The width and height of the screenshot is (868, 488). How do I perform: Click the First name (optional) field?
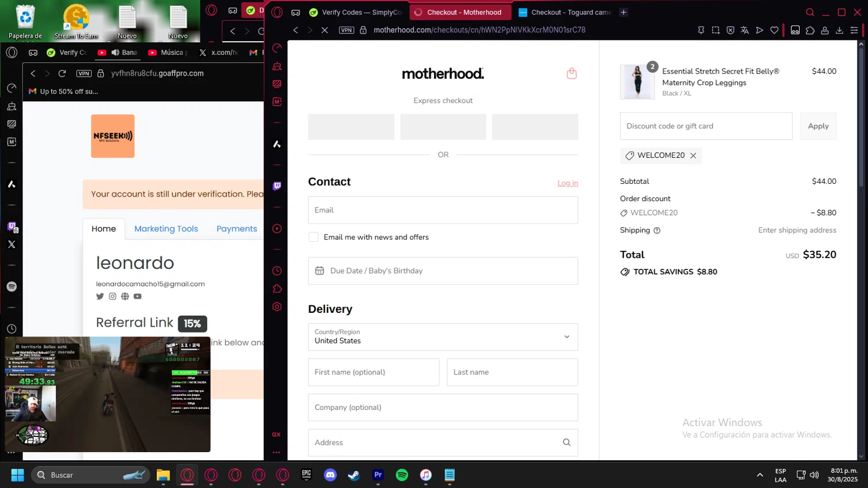(x=373, y=372)
